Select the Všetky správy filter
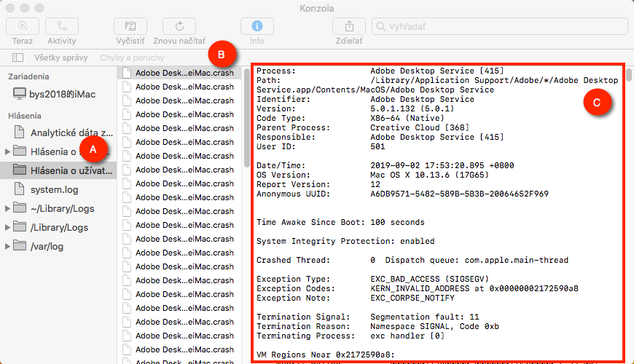Image resolution: width=634 pixels, height=364 pixels. [61, 58]
